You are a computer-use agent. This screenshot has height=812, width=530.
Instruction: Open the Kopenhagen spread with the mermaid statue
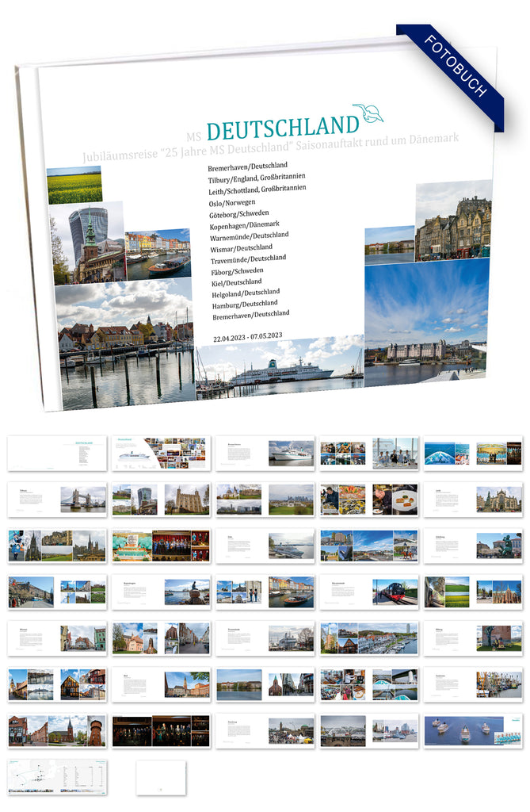click(x=161, y=592)
